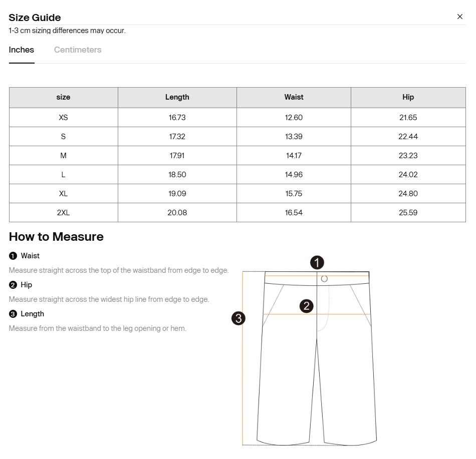Click the Hip bullet icon in instructions
This screenshot has height=459, width=476.
point(13,285)
